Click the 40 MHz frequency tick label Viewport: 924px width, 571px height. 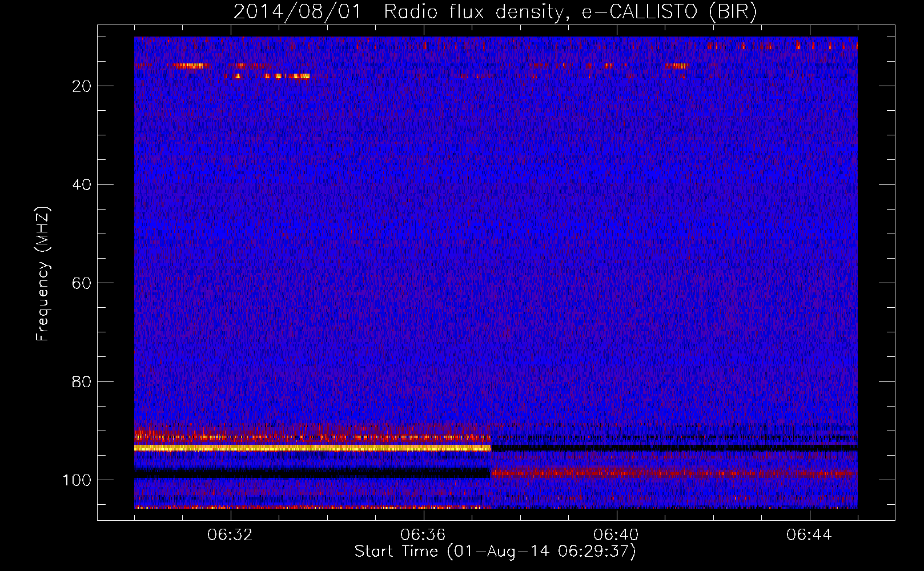coord(82,185)
